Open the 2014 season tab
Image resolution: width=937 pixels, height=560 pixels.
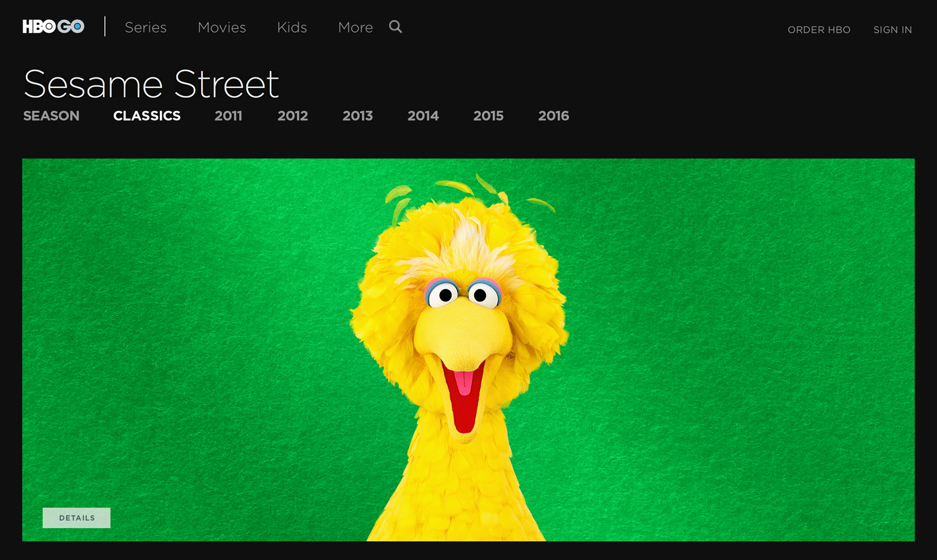(423, 115)
